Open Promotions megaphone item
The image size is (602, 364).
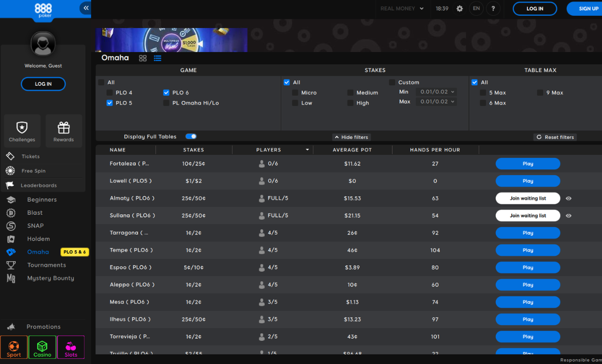click(x=43, y=327)
